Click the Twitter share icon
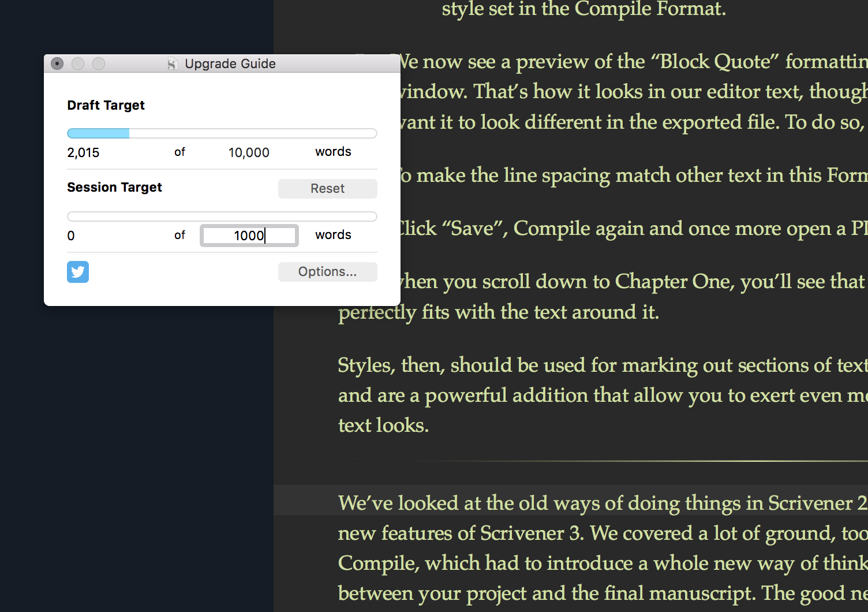The image size is (868, 612). [x=78, y=272]
